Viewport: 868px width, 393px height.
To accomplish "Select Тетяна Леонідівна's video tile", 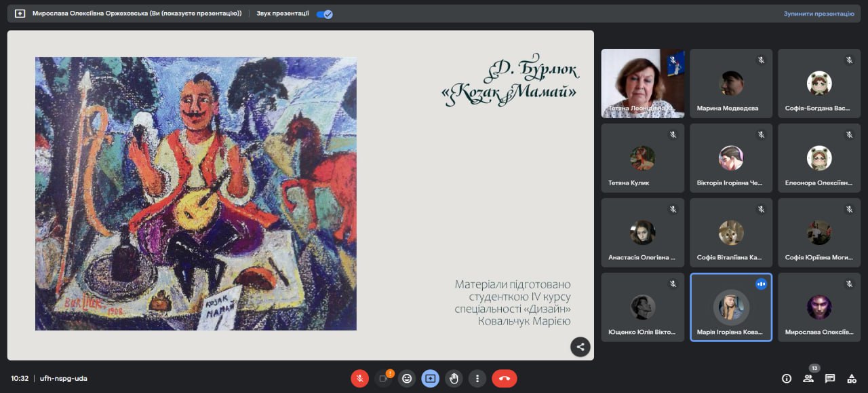I will pos(642,83).
